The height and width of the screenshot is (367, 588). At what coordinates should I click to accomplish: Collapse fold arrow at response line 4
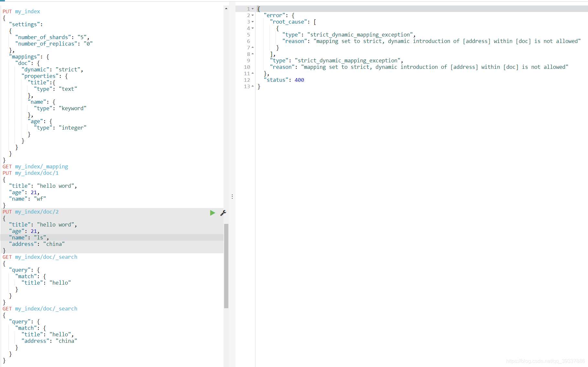(253, 28)
